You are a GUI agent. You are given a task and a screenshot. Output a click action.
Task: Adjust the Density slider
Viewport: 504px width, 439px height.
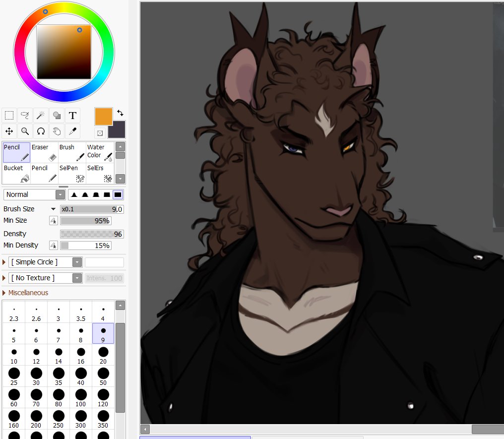92,234
